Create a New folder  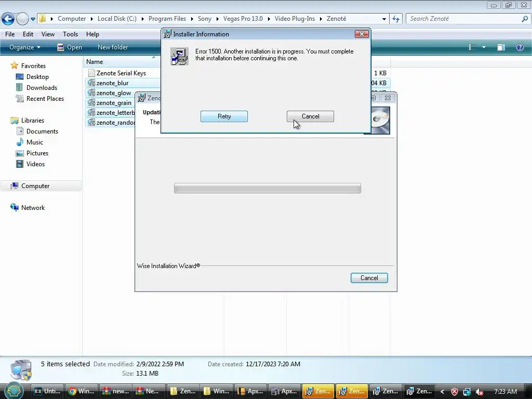click(113, 47)
